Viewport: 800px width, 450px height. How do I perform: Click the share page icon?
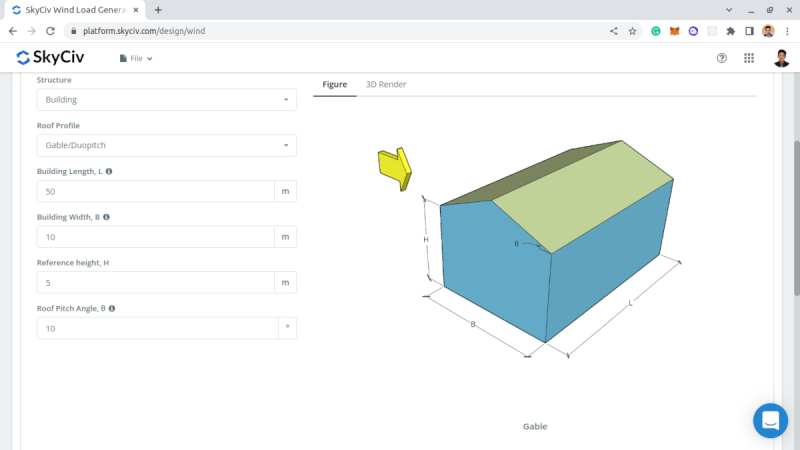click(613, 31)
